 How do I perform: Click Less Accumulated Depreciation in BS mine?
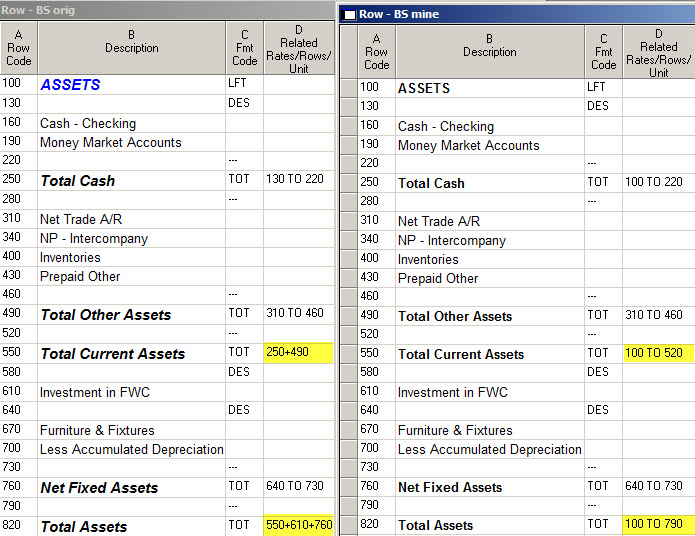pos(489,449)
